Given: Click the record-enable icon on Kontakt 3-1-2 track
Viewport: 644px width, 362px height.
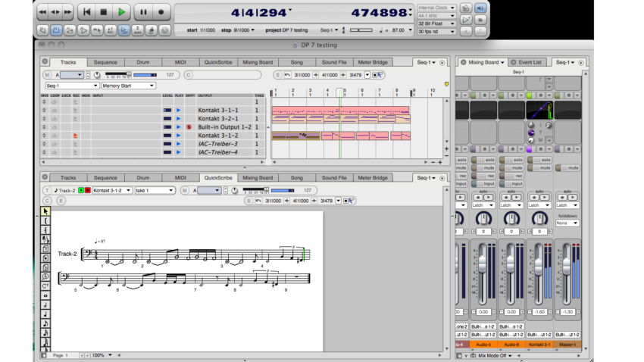Looking at the screenshot, I should coord(76,136).
